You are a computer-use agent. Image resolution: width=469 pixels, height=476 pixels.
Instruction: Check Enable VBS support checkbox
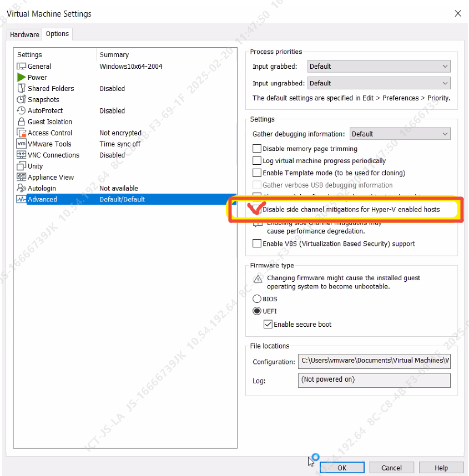click(257, 244)
